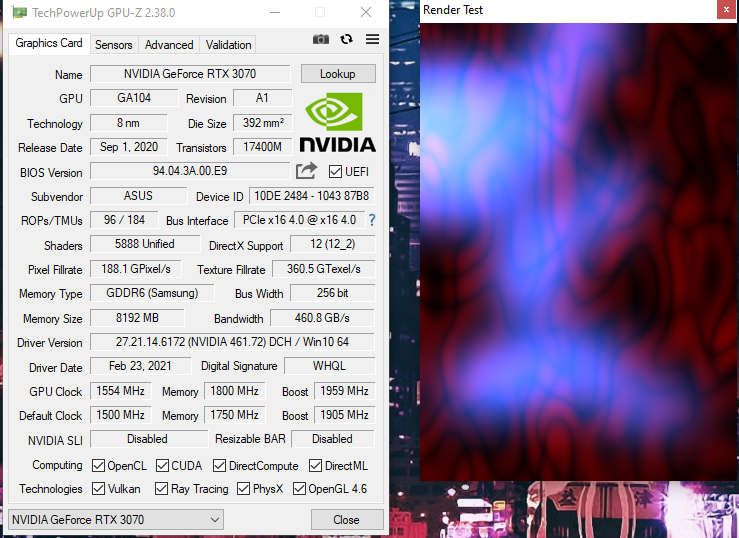Toggle the PhysX checkbox
739x538 pixels.
tap(243, 489)
